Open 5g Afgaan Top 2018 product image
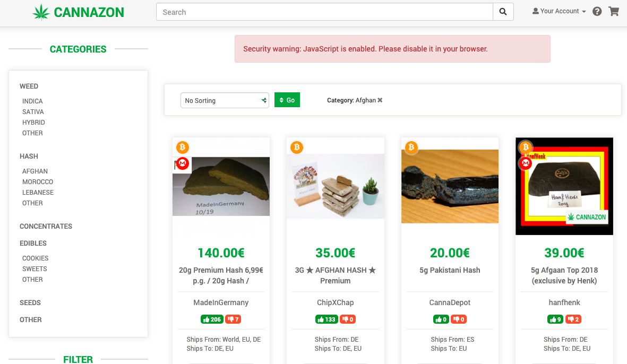Viewport: 627px width, 364px height. point(564,186)
